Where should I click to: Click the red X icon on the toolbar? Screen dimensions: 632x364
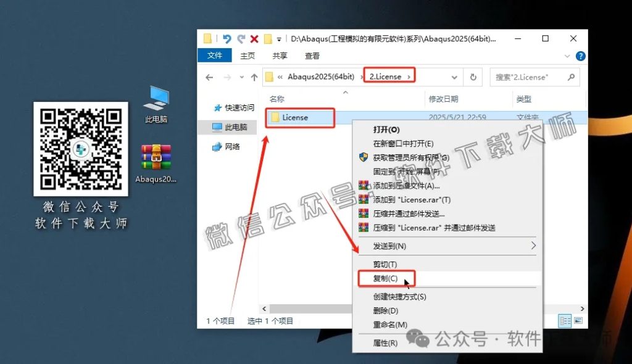coord(255,38)
